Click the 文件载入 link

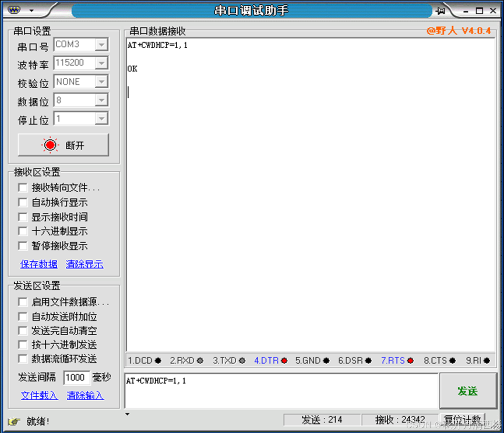coord(39,395)
